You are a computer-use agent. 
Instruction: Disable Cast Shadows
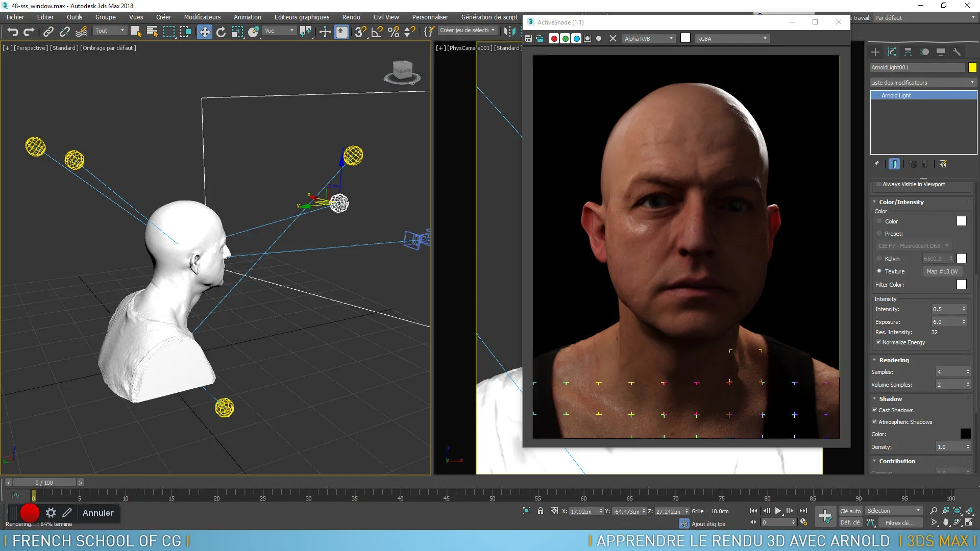[875, 410]
